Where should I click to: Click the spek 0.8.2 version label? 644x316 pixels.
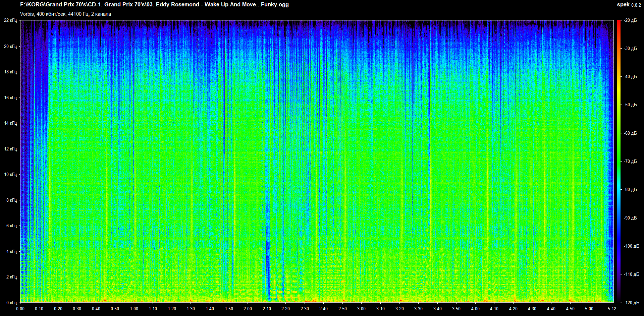click(x=629, y=5)
